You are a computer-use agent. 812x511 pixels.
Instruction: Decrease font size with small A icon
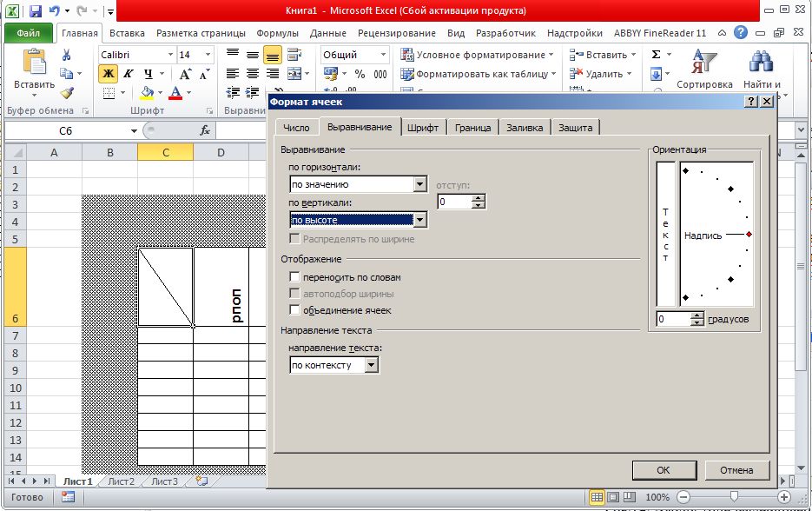pos(205,74)
